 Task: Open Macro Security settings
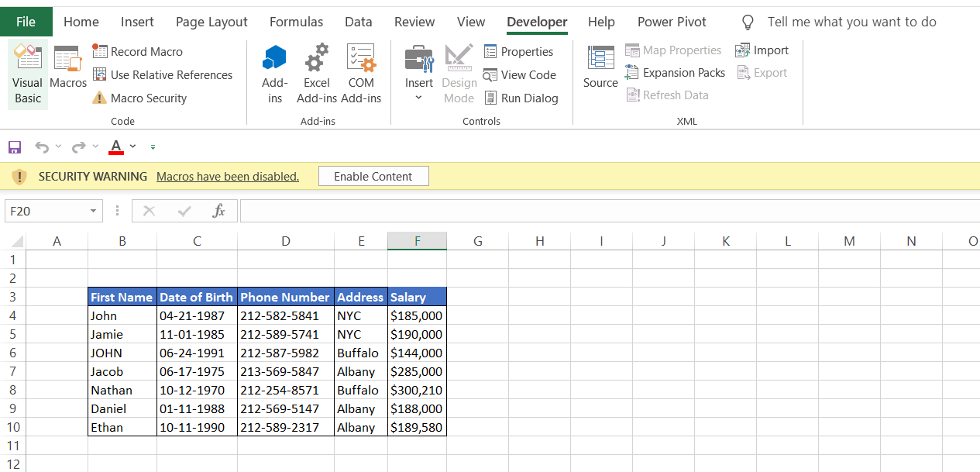pos(139,98)
